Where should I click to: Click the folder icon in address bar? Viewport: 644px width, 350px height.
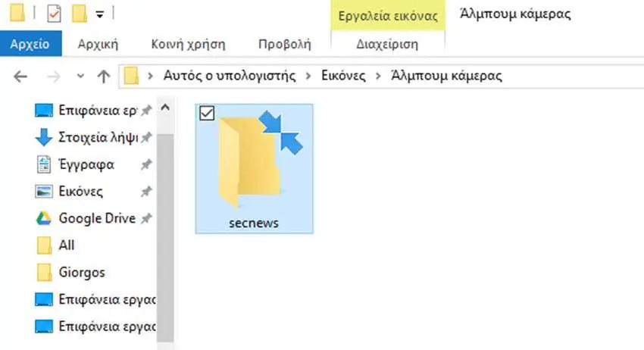tap(131, 76)
